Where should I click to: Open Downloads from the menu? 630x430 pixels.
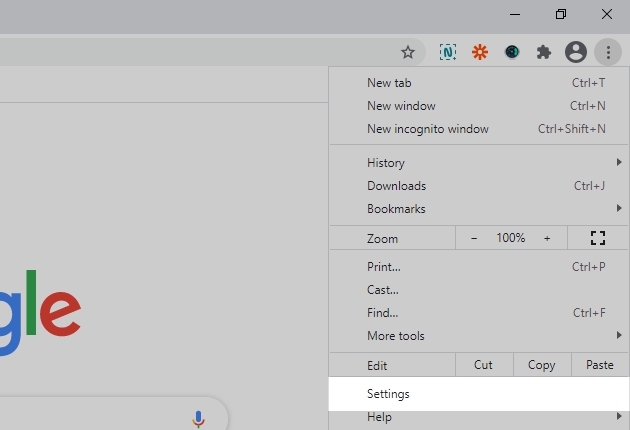397,186
